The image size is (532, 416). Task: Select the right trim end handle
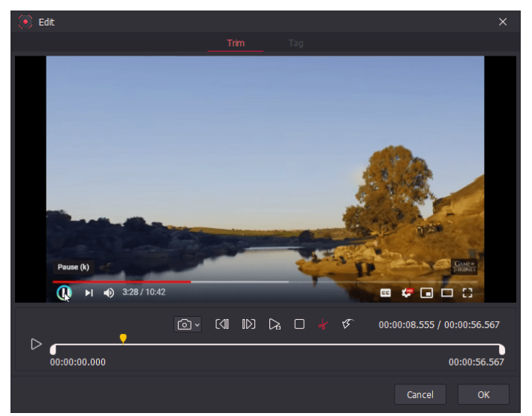502,349
